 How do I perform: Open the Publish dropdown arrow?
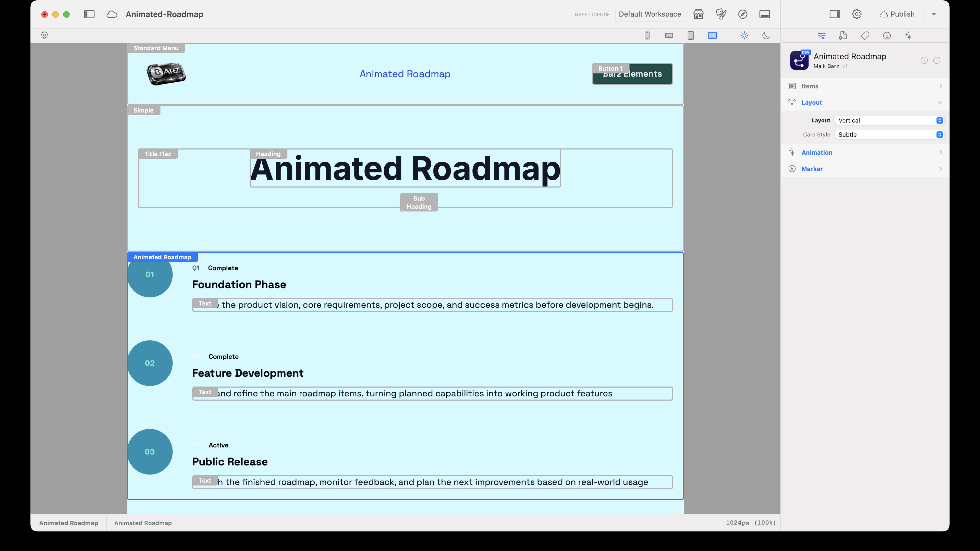coord(934,15)
